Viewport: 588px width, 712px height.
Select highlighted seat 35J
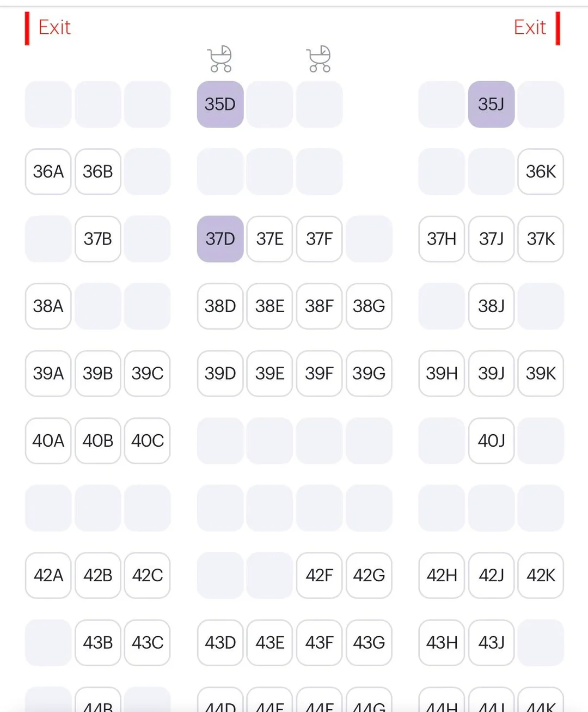[x=491, y=104]
